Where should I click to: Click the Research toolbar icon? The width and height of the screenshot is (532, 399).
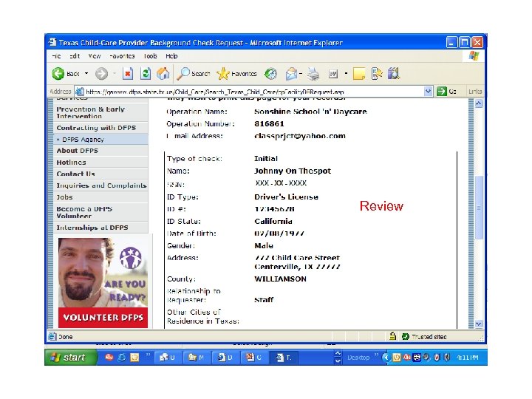tap(377, 74)
